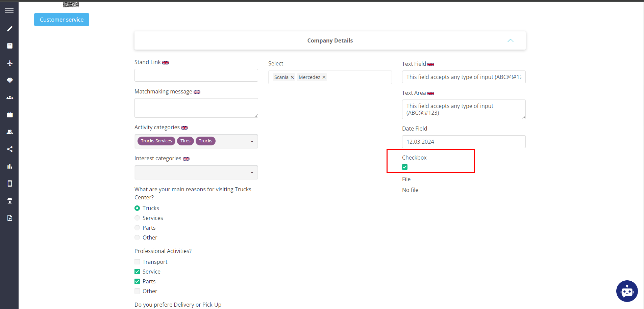Open the chatbot assistant in bottom right corner

click(627, 291)
